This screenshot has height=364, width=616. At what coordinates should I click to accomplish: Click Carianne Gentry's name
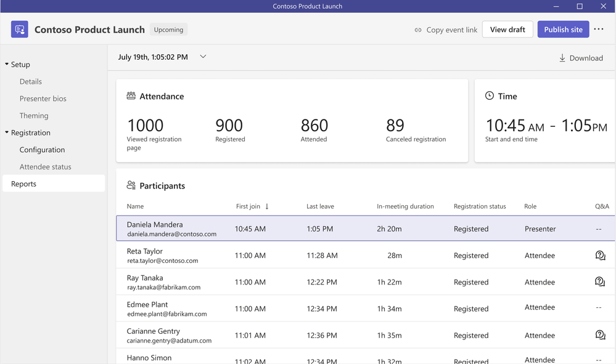pos(153,331)
